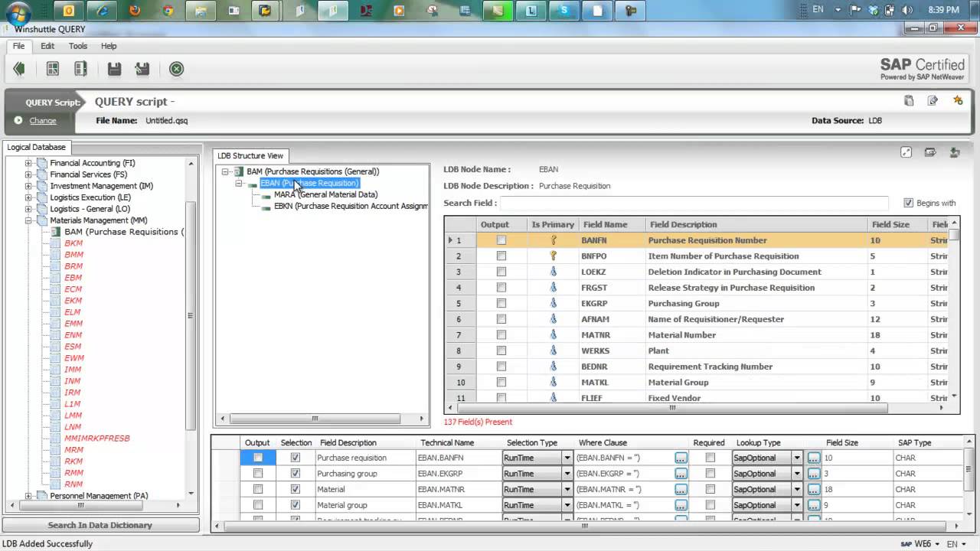Click the Save As disk toolbar icon
The width and height of the screenshot is (980, 551).
tap(142, 69)
